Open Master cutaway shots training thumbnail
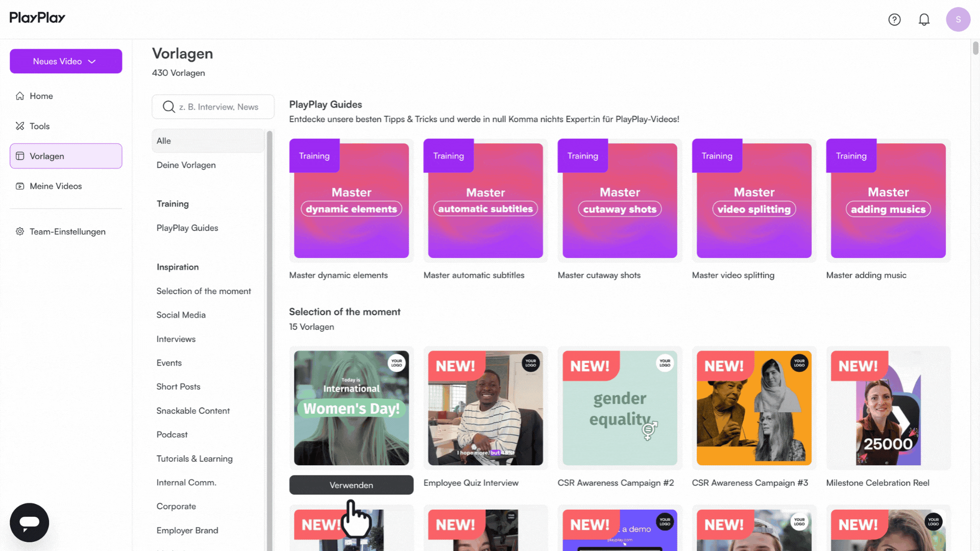The height and width of the screenshot is (551, 980). (620, 201)
